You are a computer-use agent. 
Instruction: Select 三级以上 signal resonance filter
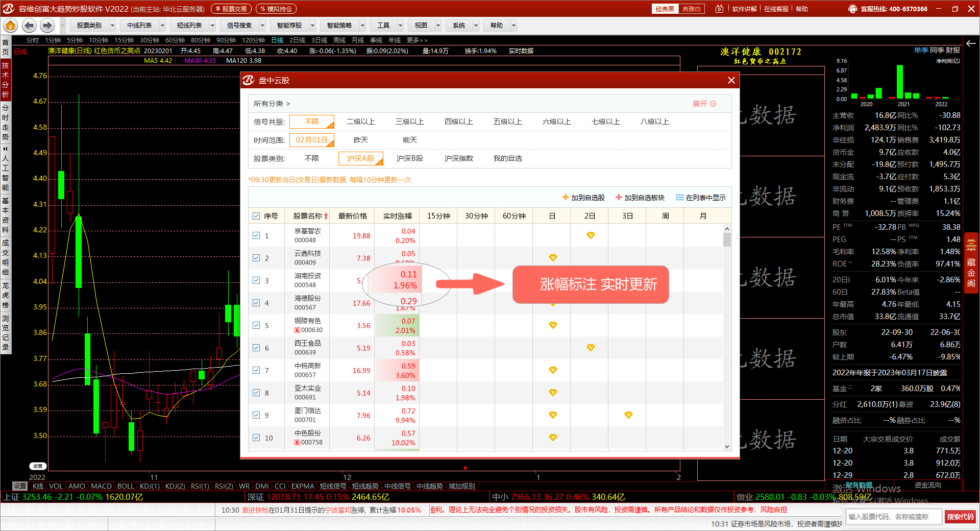pos(410,122)
